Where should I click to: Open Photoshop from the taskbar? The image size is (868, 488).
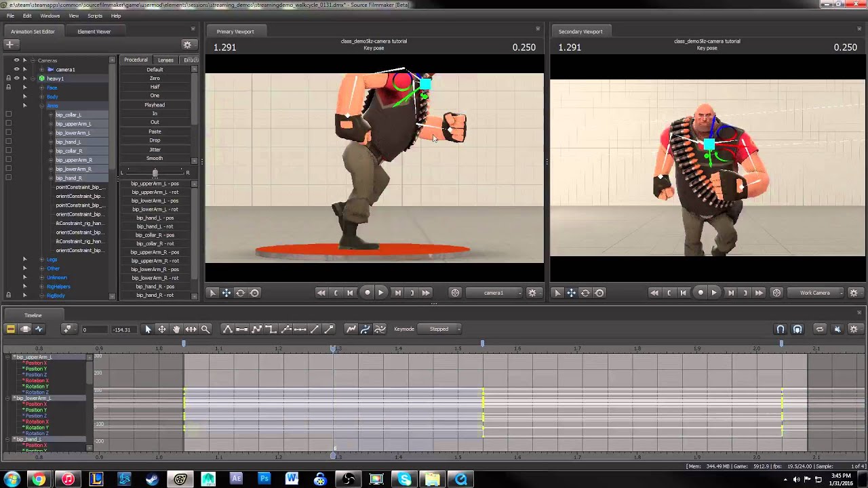pyautogui.click(x=264, y=479)
